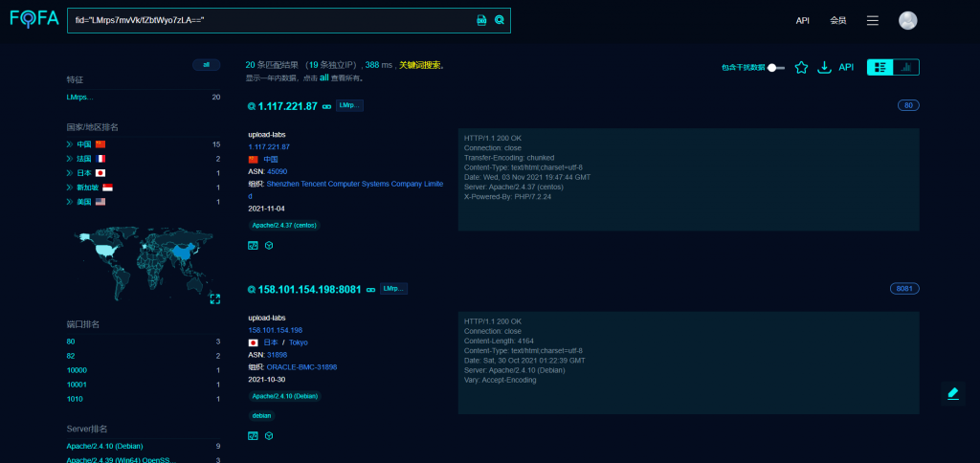This screenshot has width=980, height=463.
Task: Click the 关键词搜索 link
Action: (x=422, y=65)
